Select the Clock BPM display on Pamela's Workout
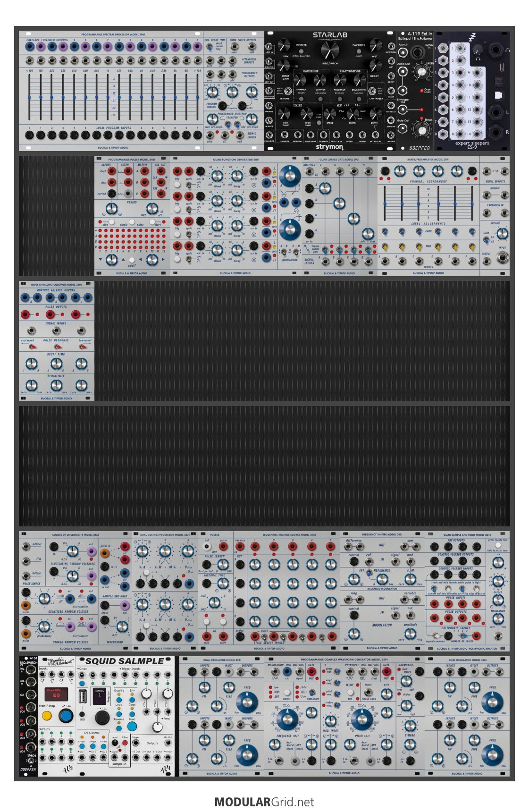The image size is (529, 812). pyautogui.click(x=56, y=694)
